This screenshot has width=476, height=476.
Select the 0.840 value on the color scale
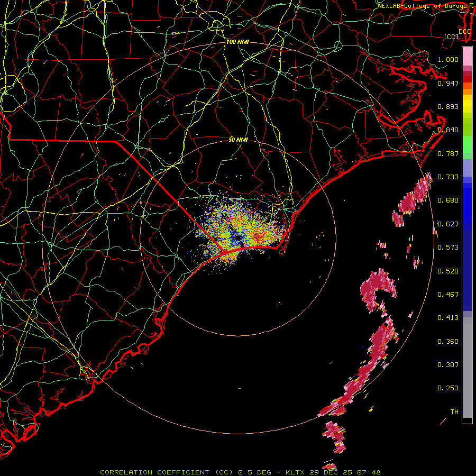tap(448, 130)
